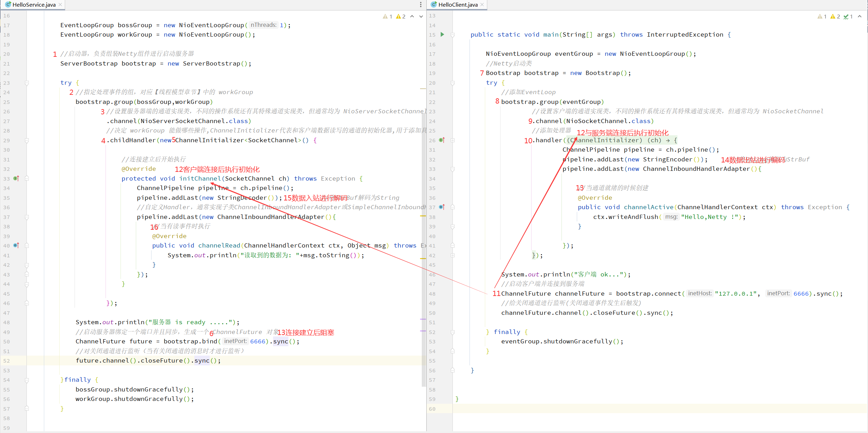The image size is (868, 433).
Task: Click the "Hello,Netty !" string literal
Action: point(710,217)
